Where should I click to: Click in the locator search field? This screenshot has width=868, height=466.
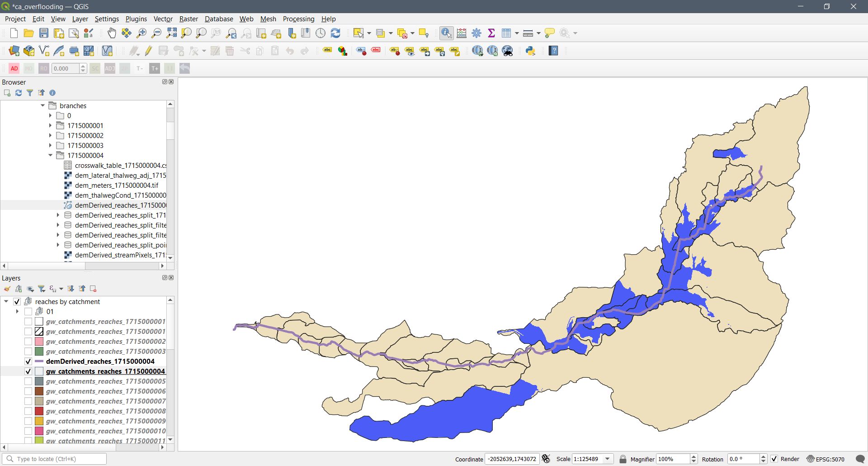54,459
